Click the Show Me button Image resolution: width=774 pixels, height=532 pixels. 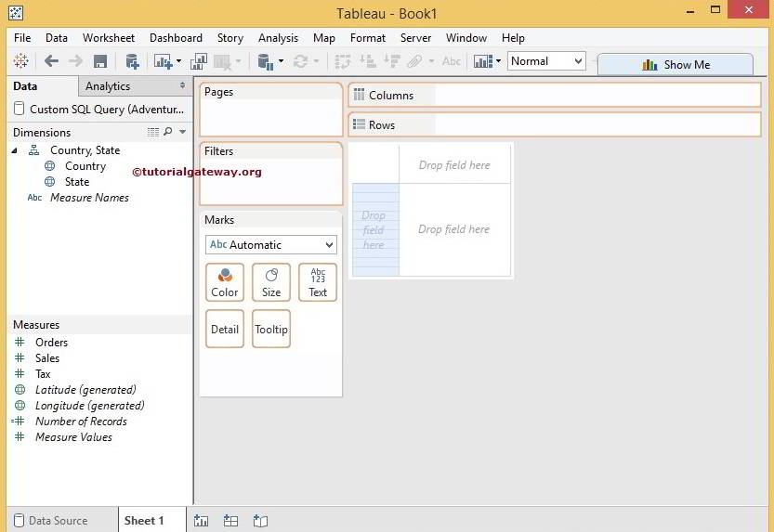pos(676,65)
